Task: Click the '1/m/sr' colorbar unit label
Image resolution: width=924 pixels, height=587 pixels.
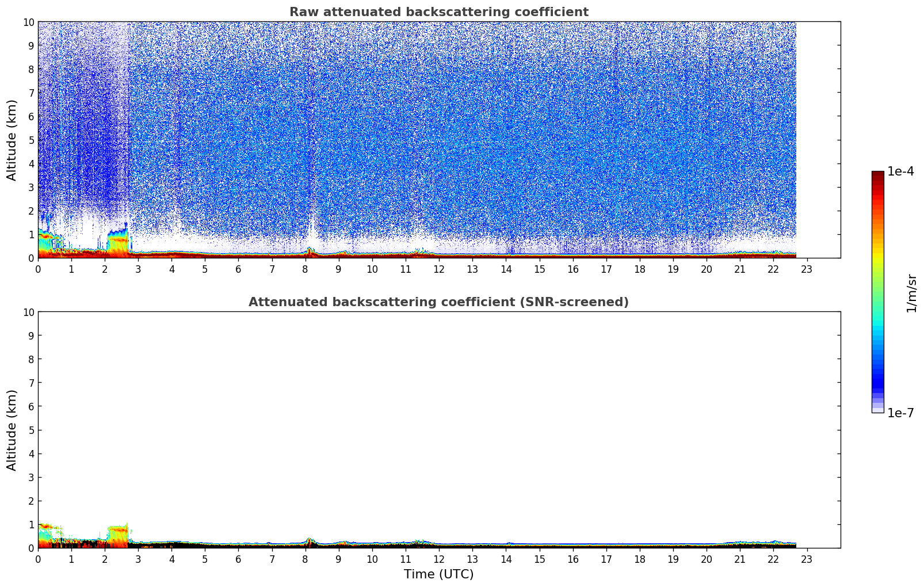Action: click(x=911, y=293)
